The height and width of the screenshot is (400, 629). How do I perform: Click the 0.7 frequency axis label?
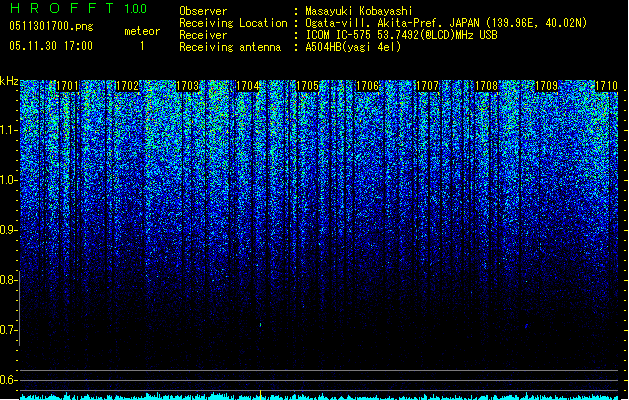click(x=8, y=330)
